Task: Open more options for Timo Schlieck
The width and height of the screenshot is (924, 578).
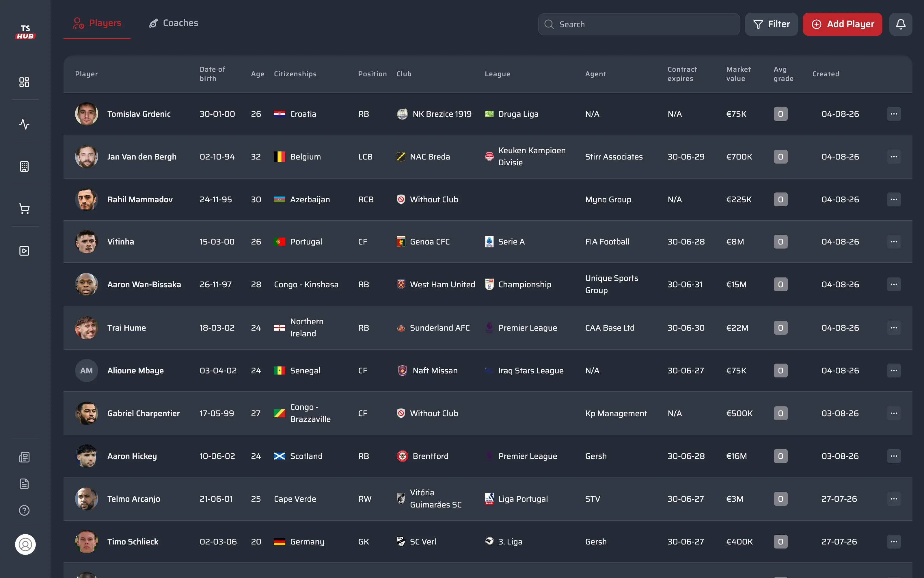Action: coord(893,542)
